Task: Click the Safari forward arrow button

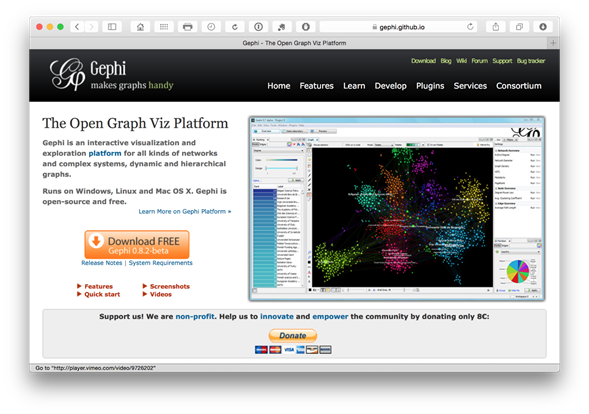Action: coord(91,27)
